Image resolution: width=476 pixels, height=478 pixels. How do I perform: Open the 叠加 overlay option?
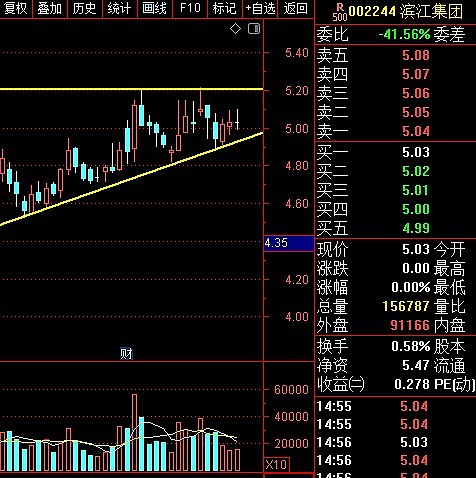click(50, 8)
